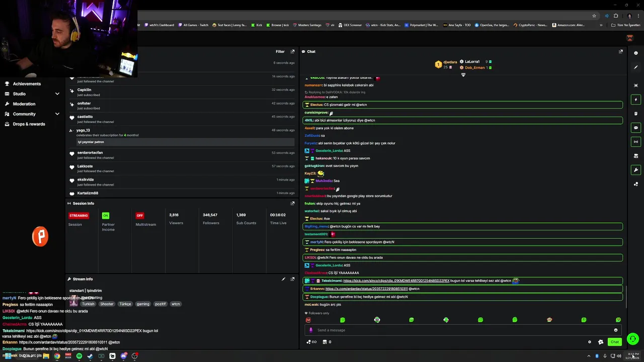Toggle the Partner Income ON badge
644x362 pixels.
coord(105,215)
